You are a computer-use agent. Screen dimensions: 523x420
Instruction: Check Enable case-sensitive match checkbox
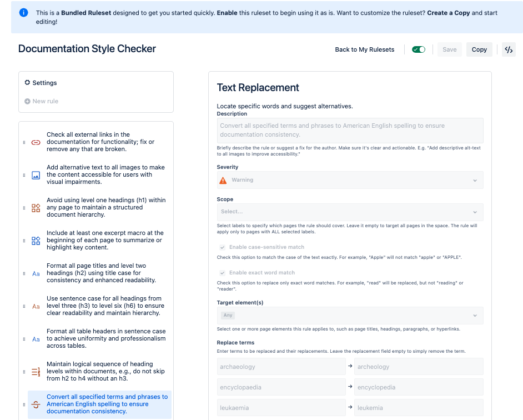click(x=222, y=247)
